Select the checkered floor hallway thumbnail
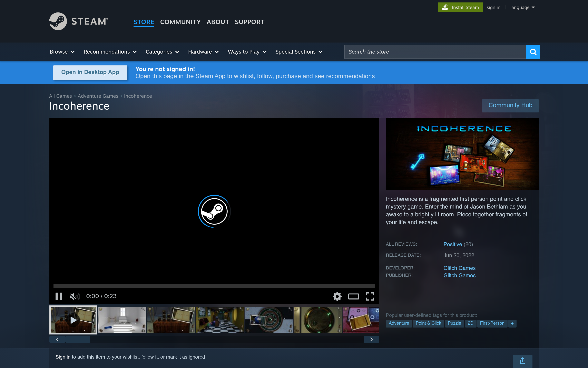Viewport: 588px width, 368px height. point(220,320)
